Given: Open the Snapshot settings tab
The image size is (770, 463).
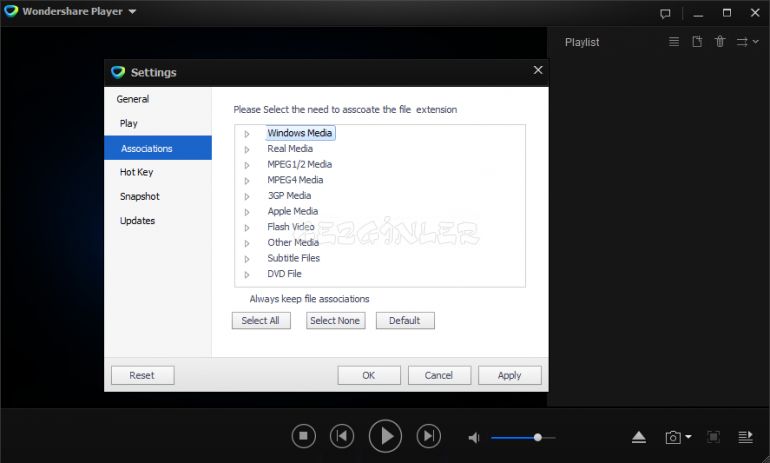Looking at the screenshot, I should tap(140, 196).
